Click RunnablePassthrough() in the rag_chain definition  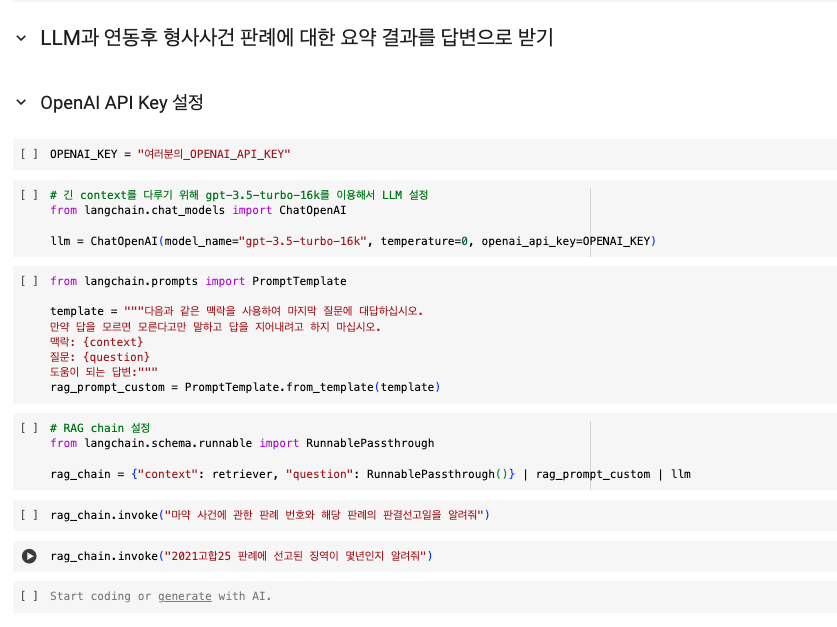point(437,474)
